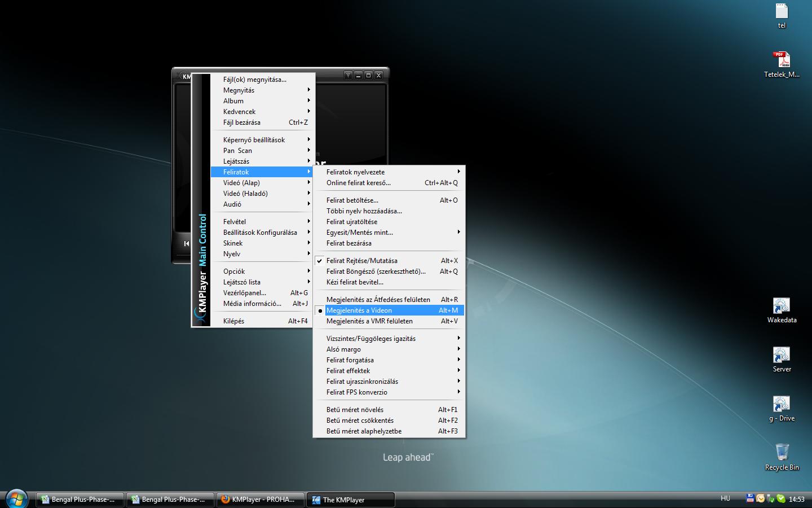
Task: Expand Egyesit/Mentés mint submenu
Action: (389, 233)
